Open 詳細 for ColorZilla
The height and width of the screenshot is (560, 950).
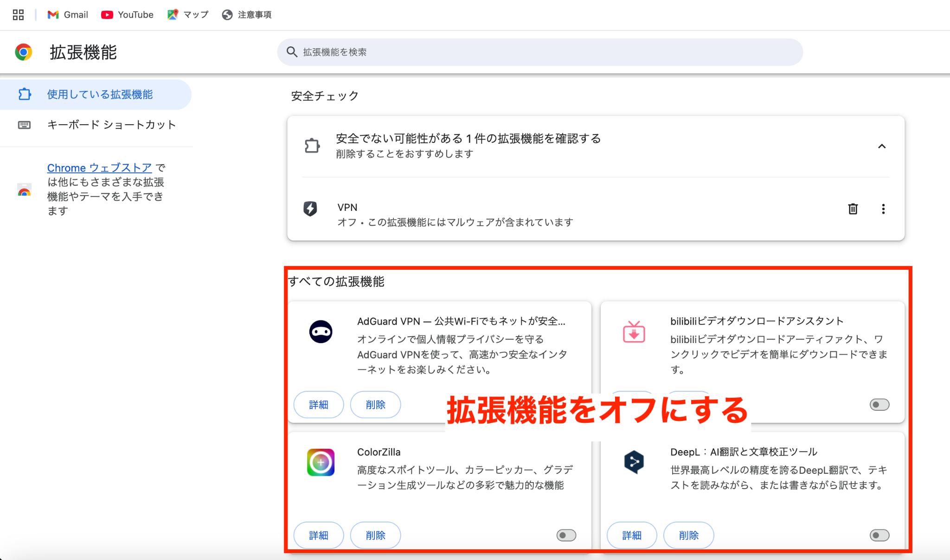pos(319,535)
